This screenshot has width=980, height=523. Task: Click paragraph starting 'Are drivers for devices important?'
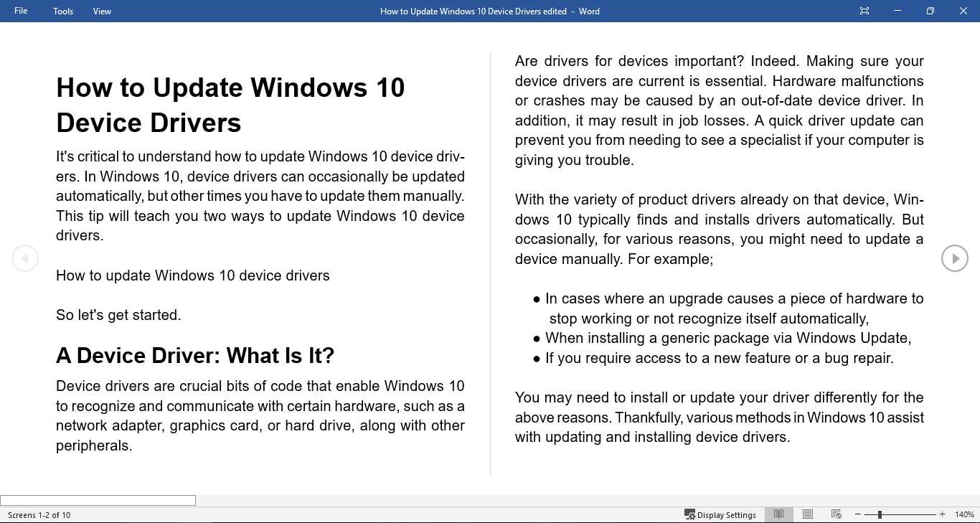point(720,110)
